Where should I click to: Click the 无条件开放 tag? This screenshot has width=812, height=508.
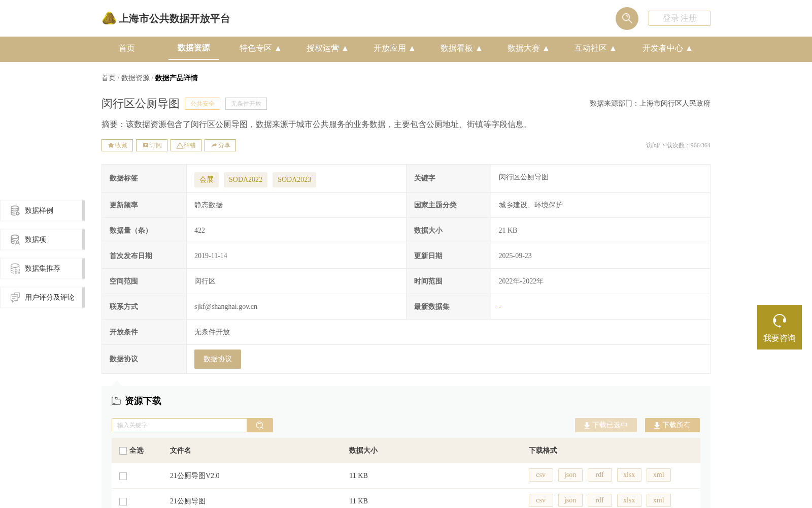point(246,104)
